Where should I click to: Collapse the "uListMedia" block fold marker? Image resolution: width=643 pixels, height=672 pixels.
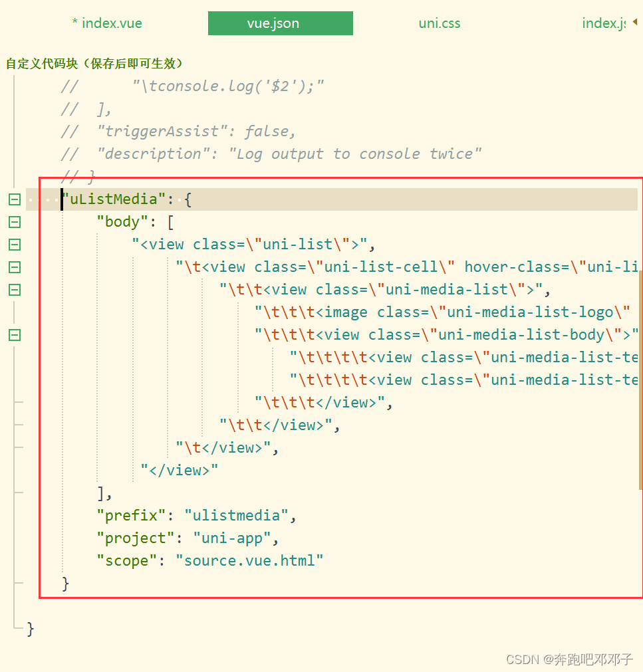(x=15, y=199)
